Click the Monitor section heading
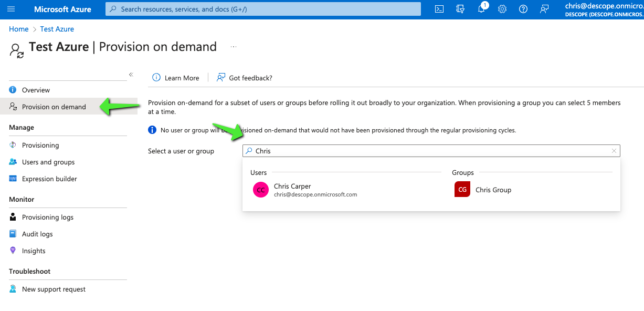This screenshot has height=311, width=644. coord(22,199)
